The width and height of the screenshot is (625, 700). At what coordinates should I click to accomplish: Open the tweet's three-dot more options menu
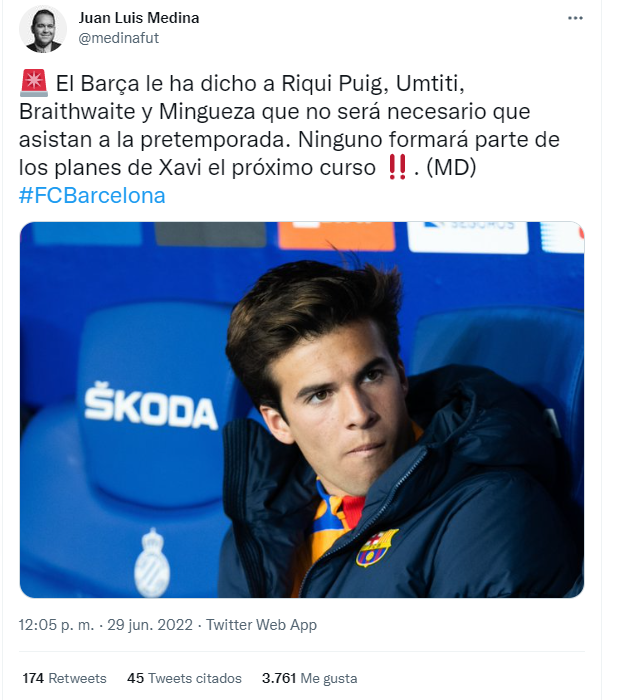[x=575, y=19]
